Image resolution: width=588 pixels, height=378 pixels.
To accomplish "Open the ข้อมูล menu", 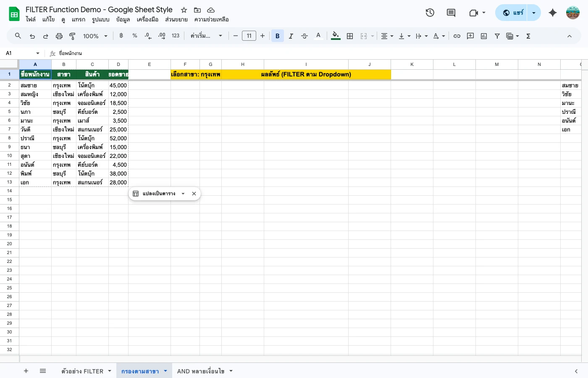I will coord(123,19).
